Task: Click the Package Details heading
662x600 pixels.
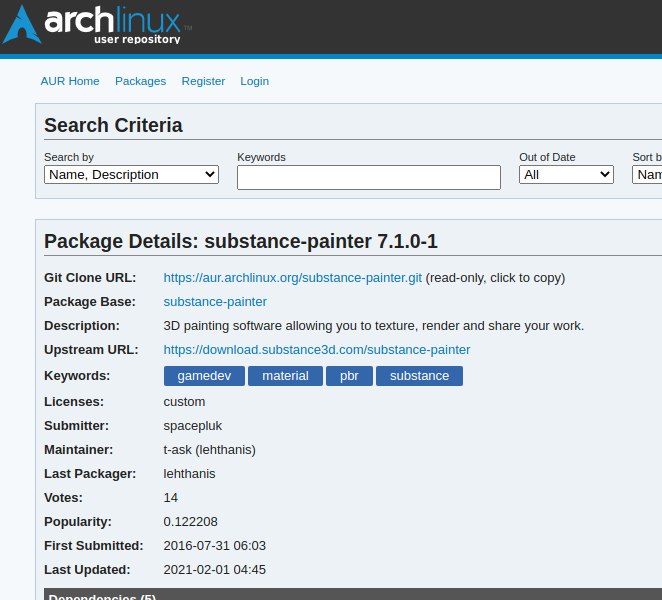Action: click(x=241, y=242)
